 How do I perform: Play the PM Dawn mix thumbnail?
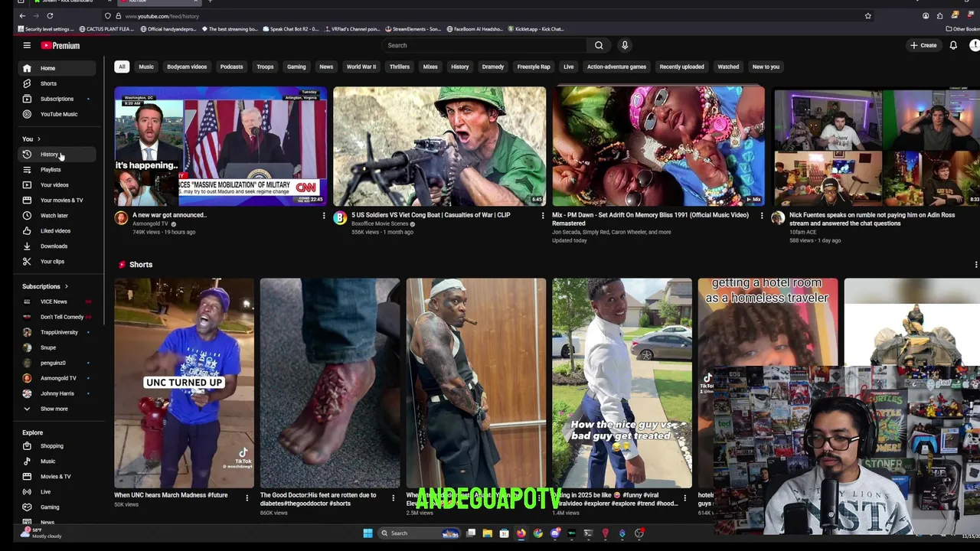[658, 145]
